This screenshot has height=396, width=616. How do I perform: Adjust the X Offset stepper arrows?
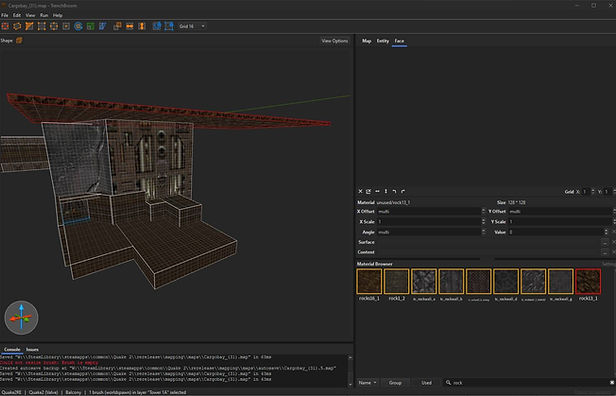[483, 211]
